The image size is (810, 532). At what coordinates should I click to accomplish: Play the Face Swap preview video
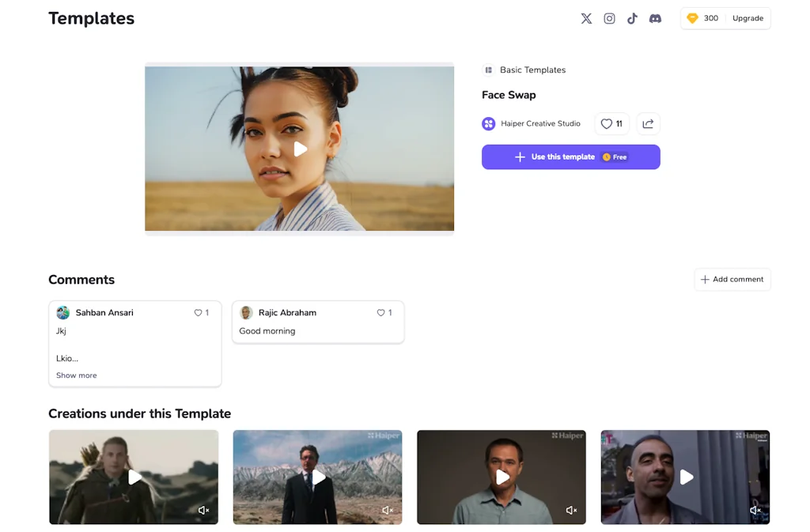300,149
